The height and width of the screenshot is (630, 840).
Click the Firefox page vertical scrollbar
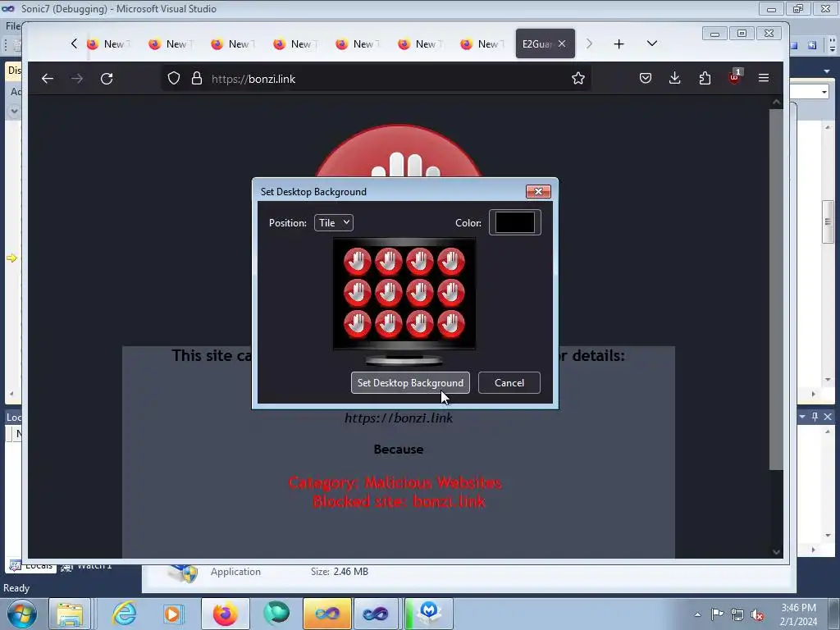[x=776, y=290]
